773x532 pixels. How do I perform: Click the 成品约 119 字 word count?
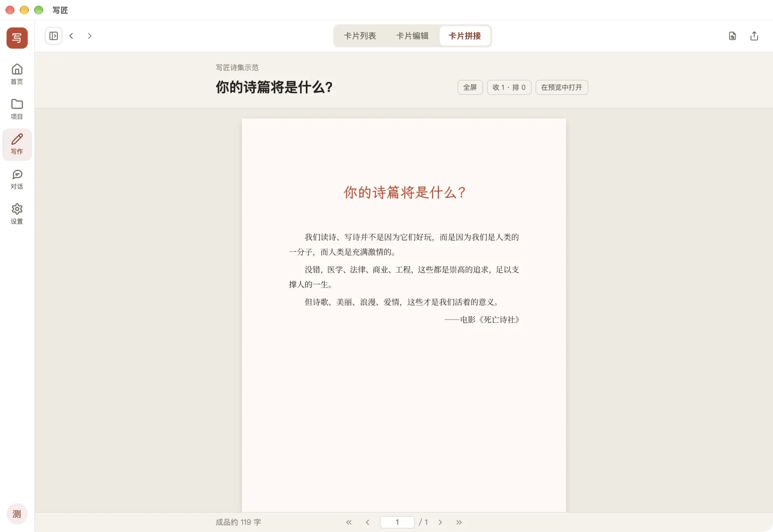[238, 522]
